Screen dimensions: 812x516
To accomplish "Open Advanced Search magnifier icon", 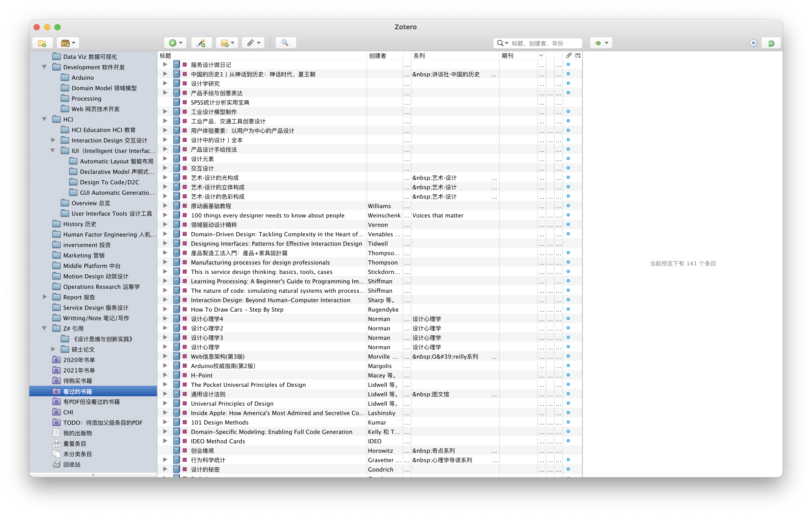I will [x=285, y=43].
